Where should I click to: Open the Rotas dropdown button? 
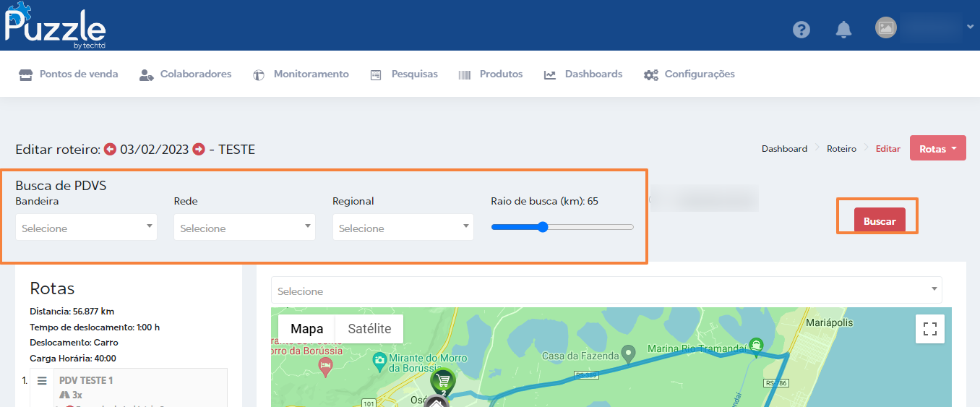[x=938, y=148]
